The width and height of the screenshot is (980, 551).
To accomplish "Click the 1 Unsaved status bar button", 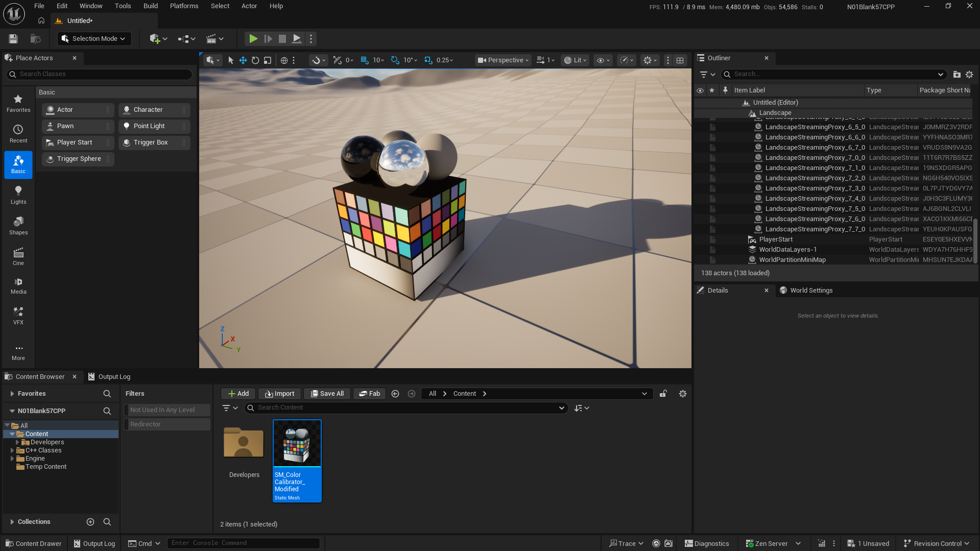I will 868,544.
